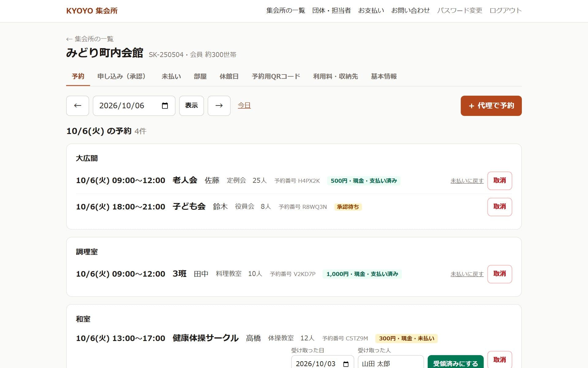The height and width of the screenshot is (368, 588).
Task: Open 集会所の一覧 in top navigation
Action: coord(286,10)
